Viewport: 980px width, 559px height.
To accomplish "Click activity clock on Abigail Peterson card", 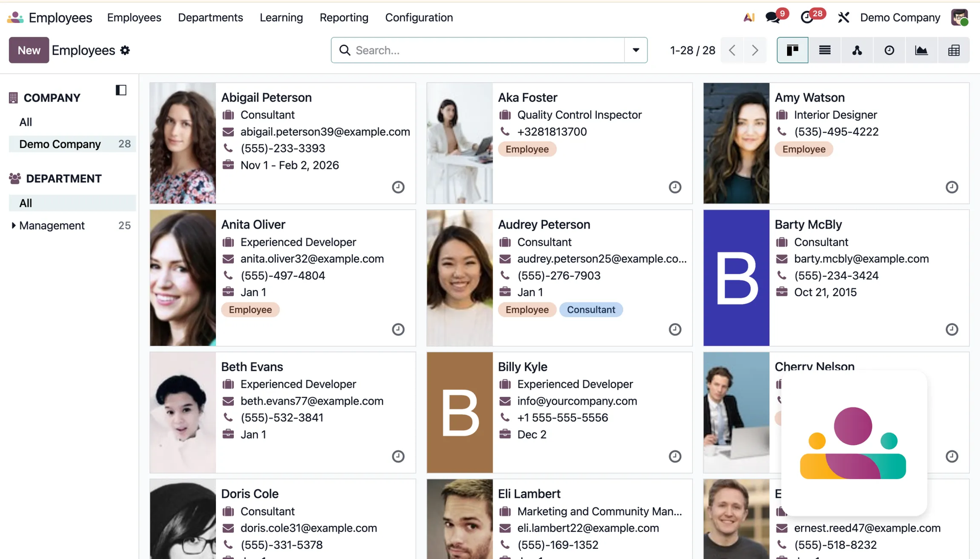I will pyautogui.click(x=398, y=187).
